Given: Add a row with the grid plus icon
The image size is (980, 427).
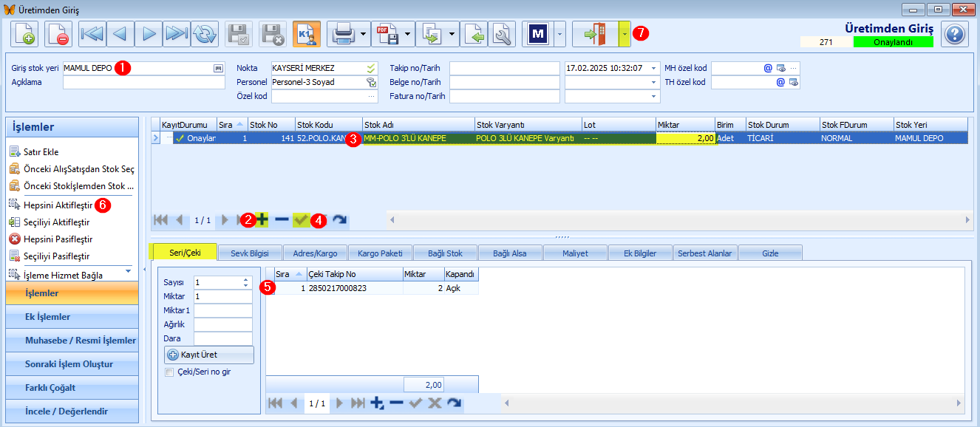Looking at the screenshot, I should click(262, 219).
